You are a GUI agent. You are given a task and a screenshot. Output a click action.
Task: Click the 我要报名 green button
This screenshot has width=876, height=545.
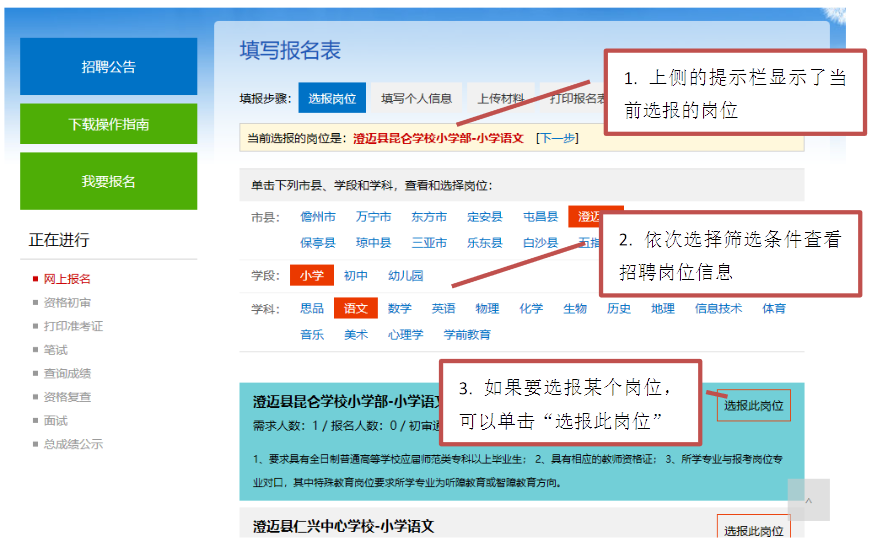[x=109, y=181]
